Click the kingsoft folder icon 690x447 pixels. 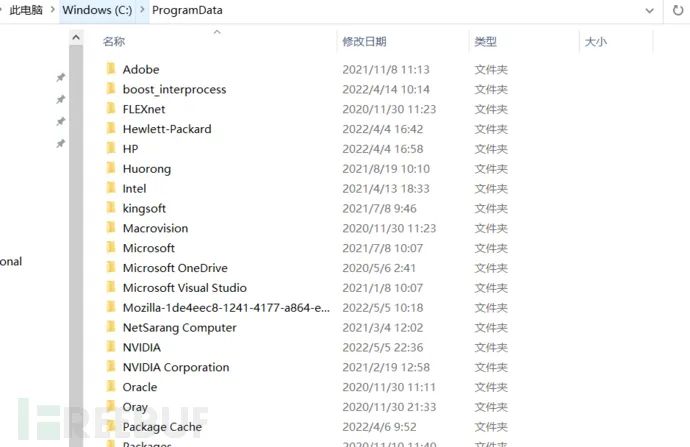(x=111, y=208)
